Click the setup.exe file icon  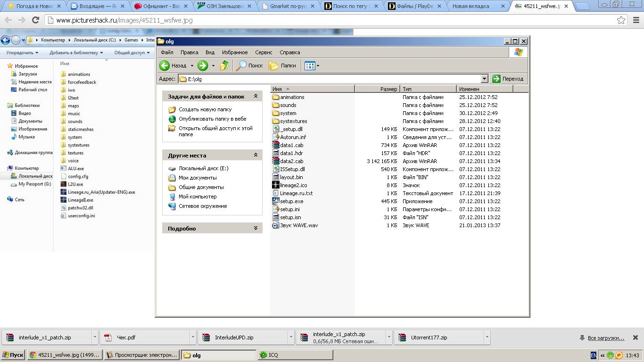276,201
